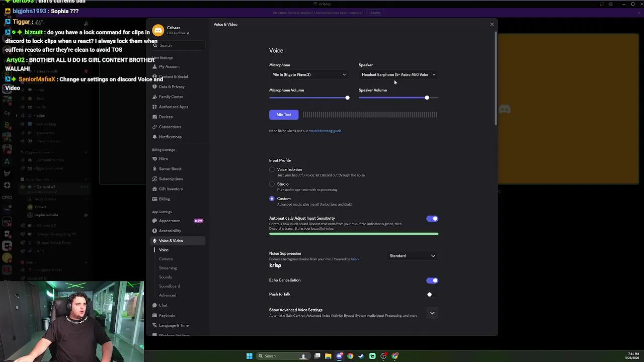Screen dimensions: 644x362
Task: Open OBS Studio from the taskbar
Action: click(383, 356)
